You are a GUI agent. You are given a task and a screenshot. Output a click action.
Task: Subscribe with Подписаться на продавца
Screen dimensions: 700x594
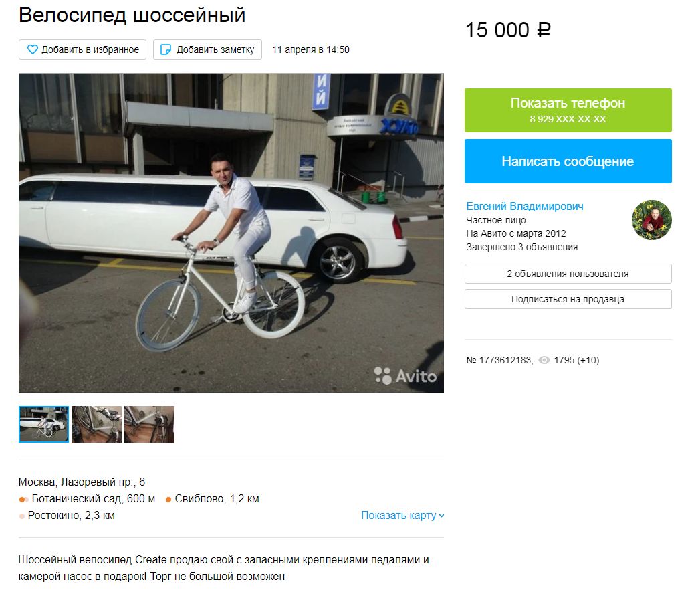568,299
